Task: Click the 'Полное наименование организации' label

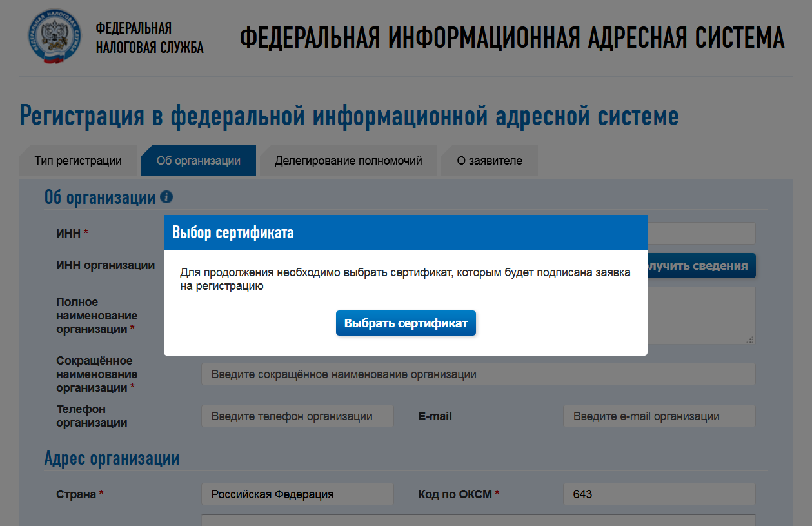Action: pos(97,316)
